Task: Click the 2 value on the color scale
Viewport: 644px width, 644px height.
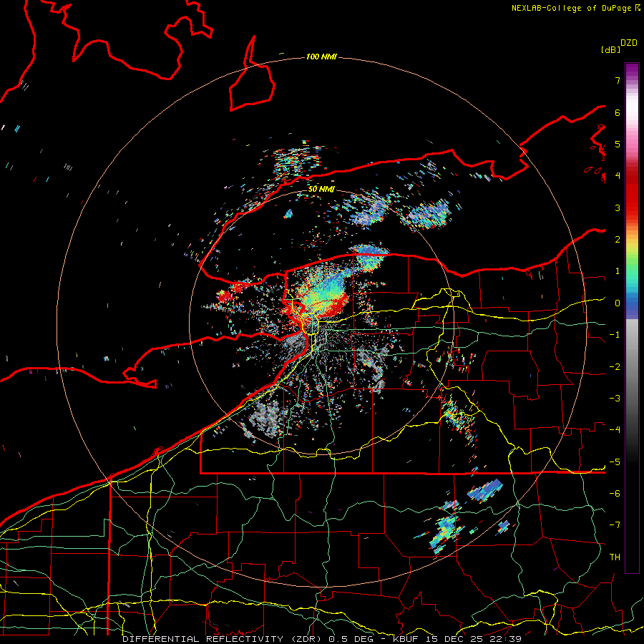Action: (x=618, y=240)
